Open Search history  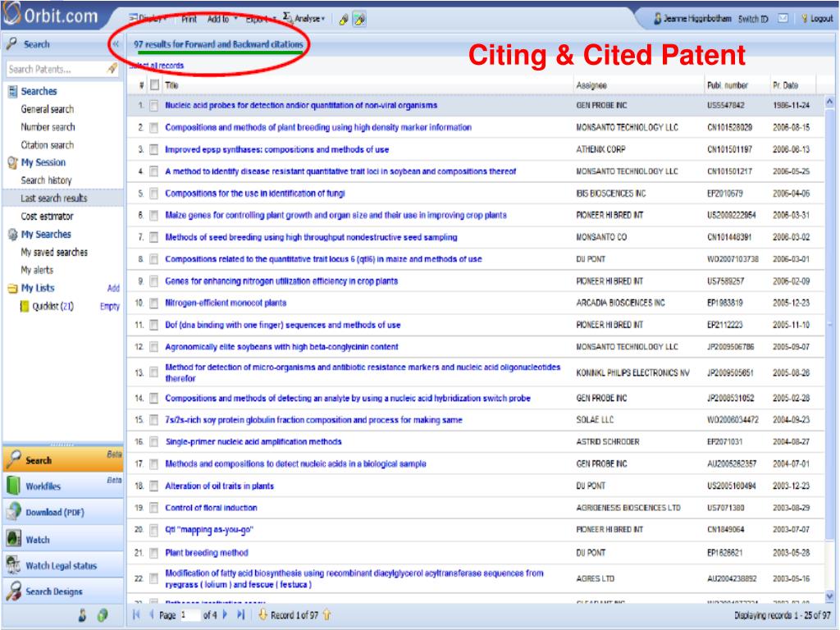(x=46, y=180)
